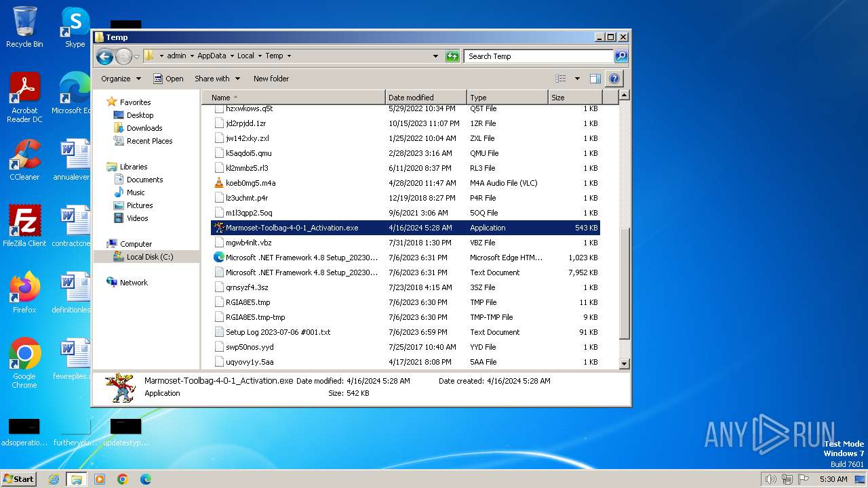Click the Search magnifier icon
The image size is (868, 488).
[620, 56]
